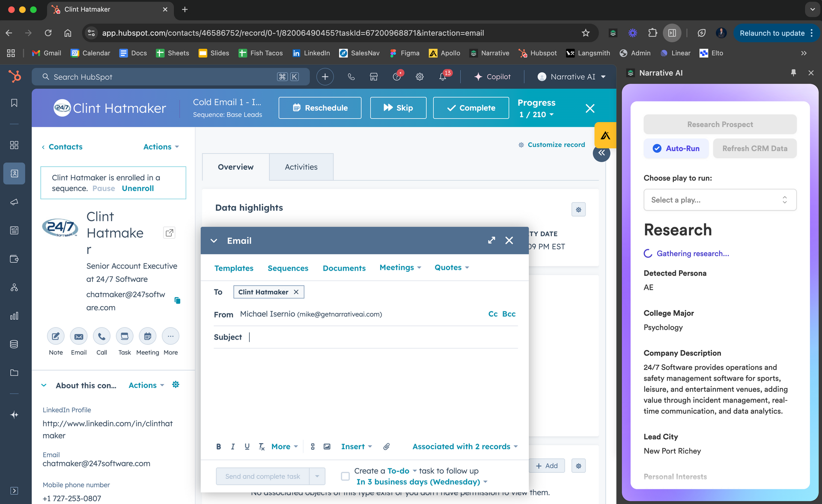Toggle italic formatting in email editor
Viewport: 822px width, 504px height.
232,447
